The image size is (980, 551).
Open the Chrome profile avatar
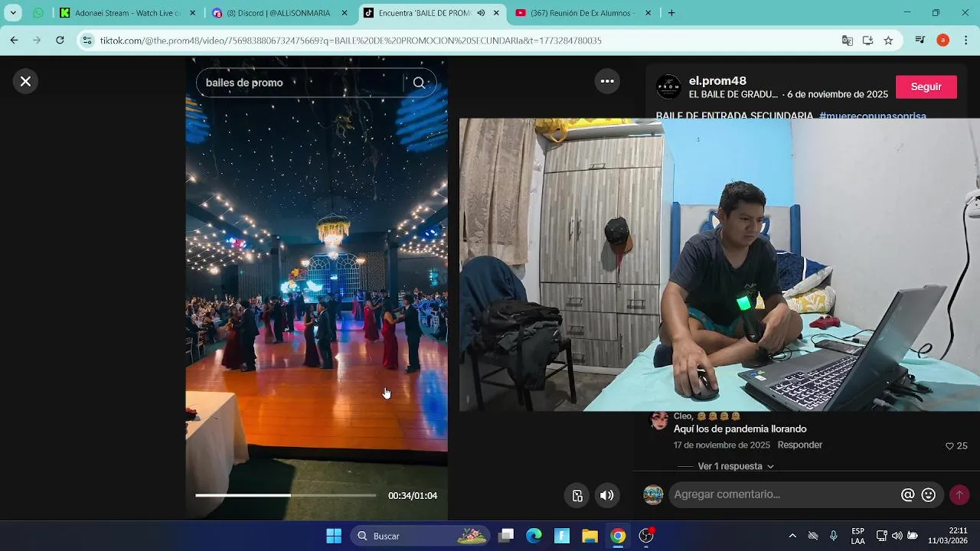[942, 41]
